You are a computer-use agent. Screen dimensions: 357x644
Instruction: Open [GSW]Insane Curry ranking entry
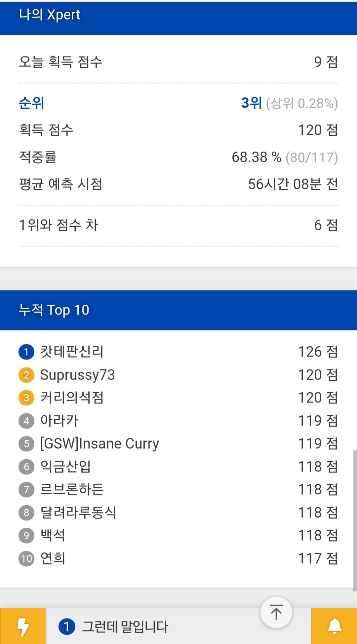point(99,444)
